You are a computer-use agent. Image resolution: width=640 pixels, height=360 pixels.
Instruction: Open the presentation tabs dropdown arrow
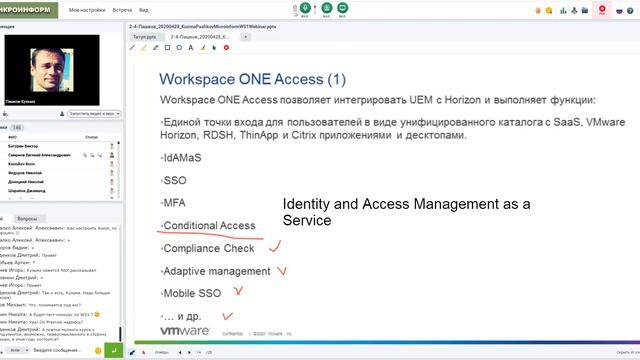point(245,37)
